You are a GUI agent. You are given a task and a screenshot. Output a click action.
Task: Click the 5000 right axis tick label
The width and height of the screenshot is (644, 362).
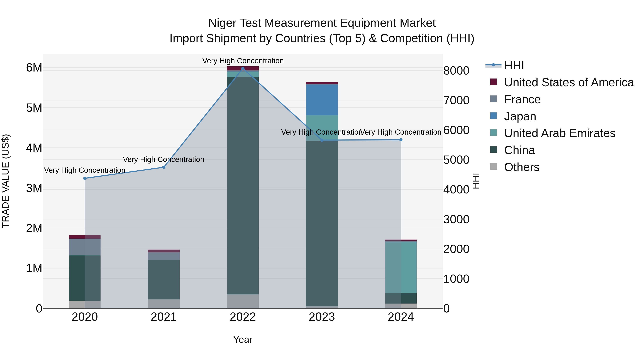(456, 160)
